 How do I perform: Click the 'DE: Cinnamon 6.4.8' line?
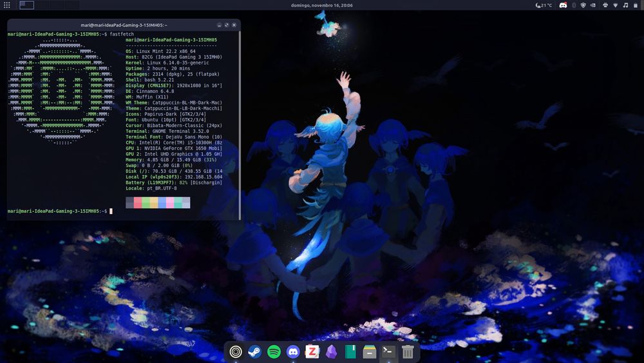150,92
